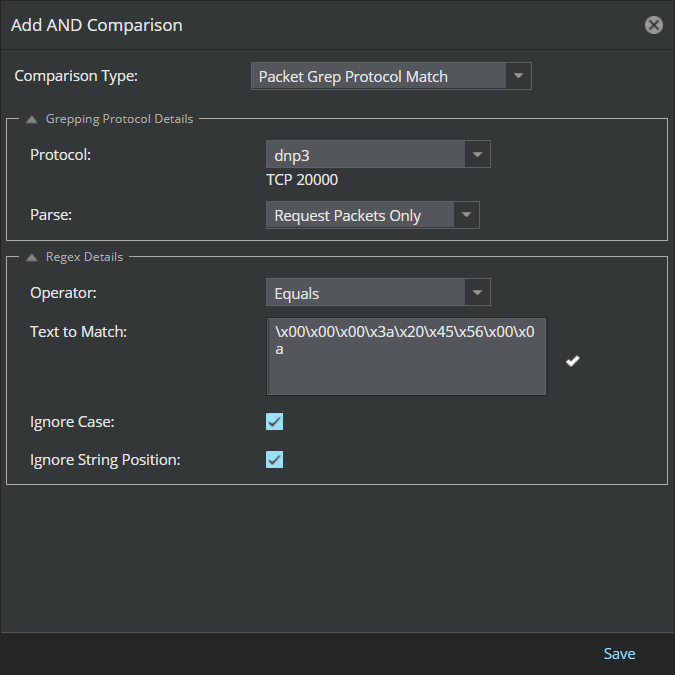Collapse the Regex Details section
Screen dimensions: 675x675
pyautogui.click(x=31, y=257)
